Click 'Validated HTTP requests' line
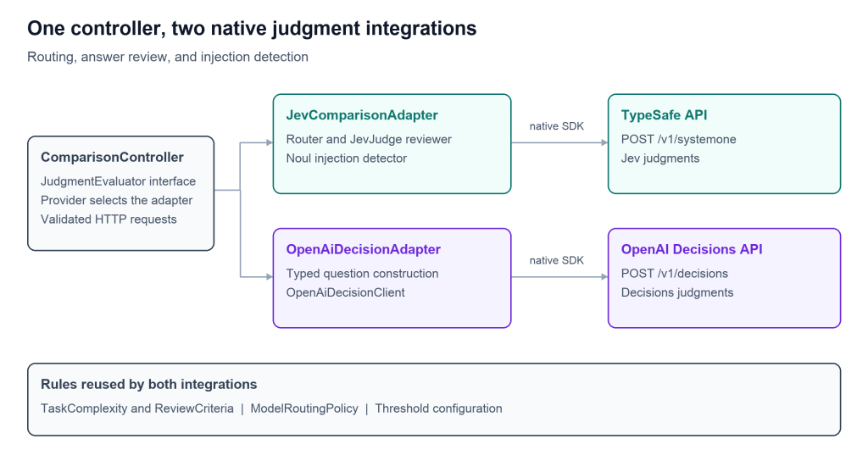Screen dimensions: 868x461 pyautogui.click(x=108, y=219)
